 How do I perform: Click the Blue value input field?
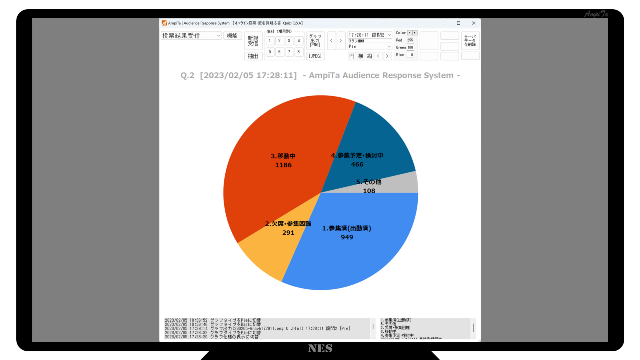(411, 55)
